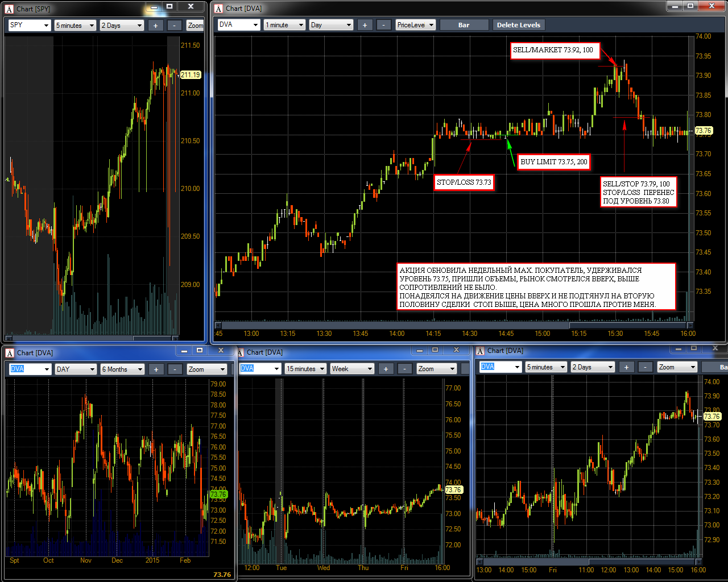
Task: Click the STOP/LOSS 73.73 annotation
Action: [464, 182]
